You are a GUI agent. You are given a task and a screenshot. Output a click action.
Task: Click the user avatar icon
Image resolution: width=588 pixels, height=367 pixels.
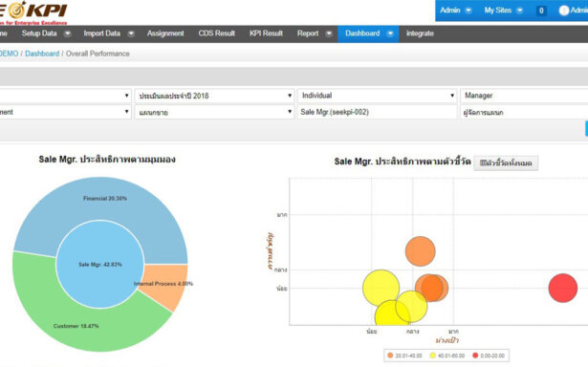pyautogui.click(x=564, y=11)
